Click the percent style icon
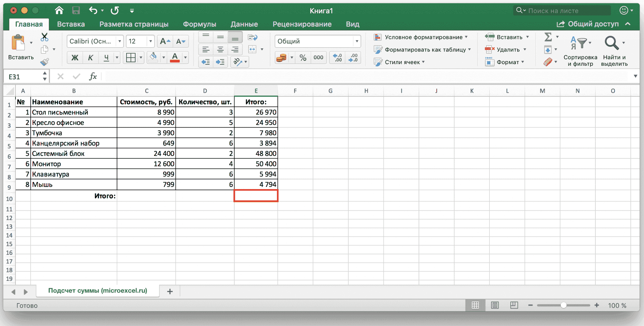This screenshot has height=326, width=644. (303, 58)
